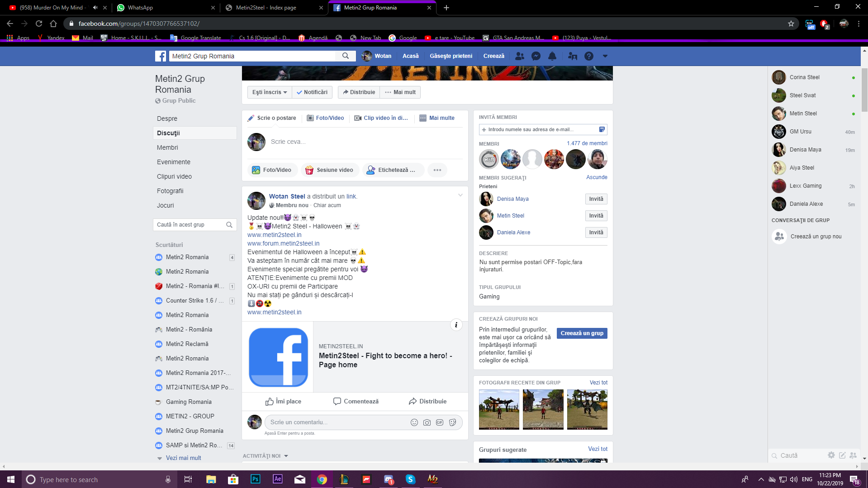
Task: Open GIF picker in comment box
Action: pos(440,422)
